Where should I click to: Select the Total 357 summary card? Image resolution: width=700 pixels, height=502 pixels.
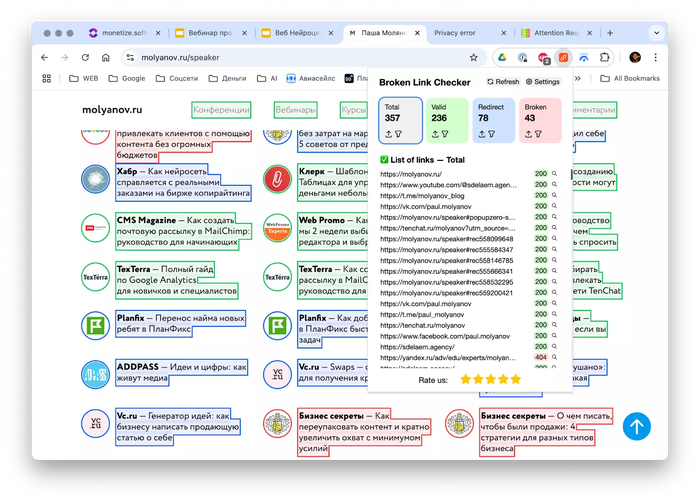point(400,121)
